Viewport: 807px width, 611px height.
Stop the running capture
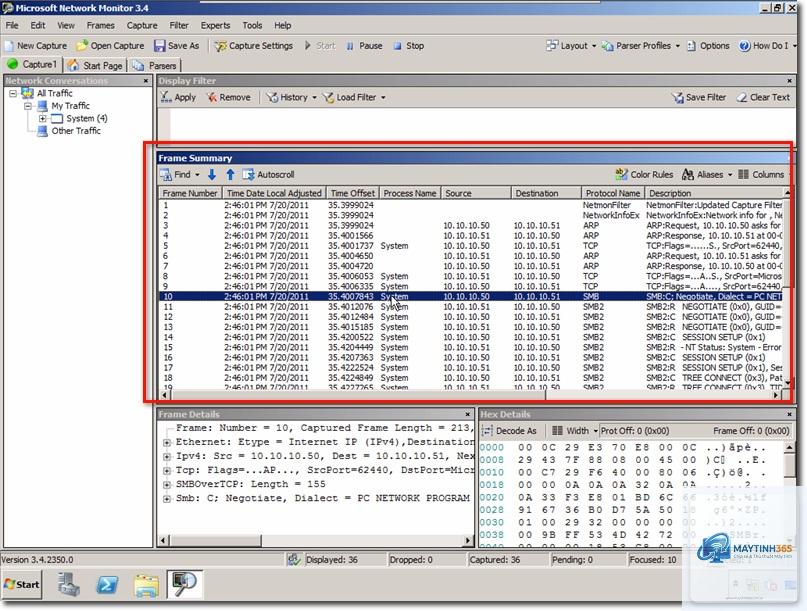point(409,46)
